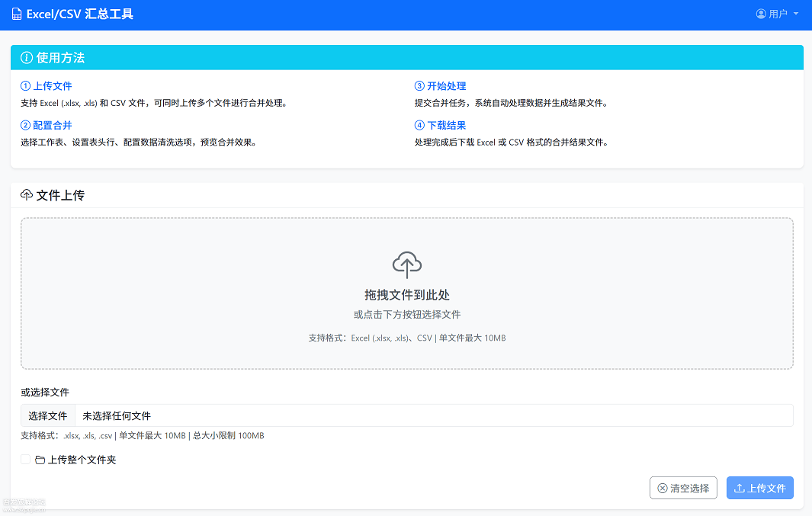This screenshot has height=516, width=812.
Task: Click the 拖拽文件到此处 drop area text
Action: click(x=407, y=295)
